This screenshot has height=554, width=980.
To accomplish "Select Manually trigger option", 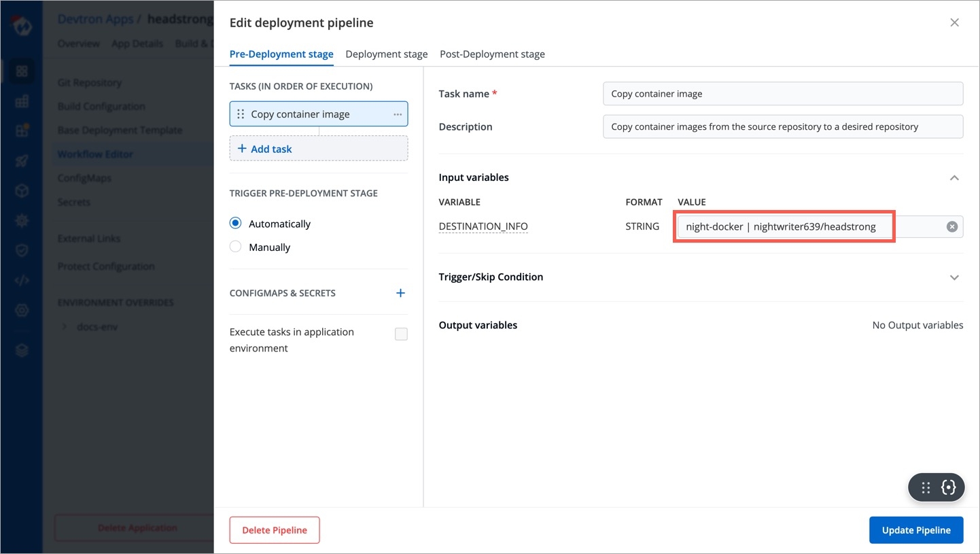I will (x=236, y=247).
